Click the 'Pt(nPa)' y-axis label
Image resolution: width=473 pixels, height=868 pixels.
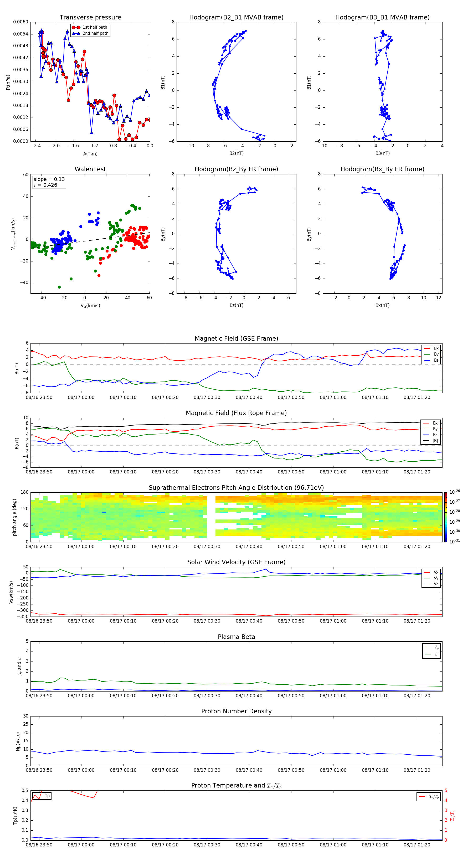(x=8, y=82)
